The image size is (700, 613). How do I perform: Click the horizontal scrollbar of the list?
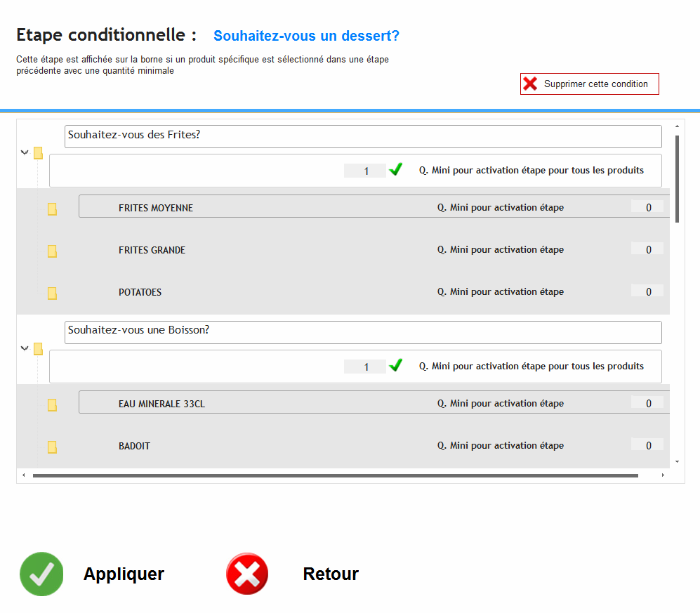[x=335, y=475]
